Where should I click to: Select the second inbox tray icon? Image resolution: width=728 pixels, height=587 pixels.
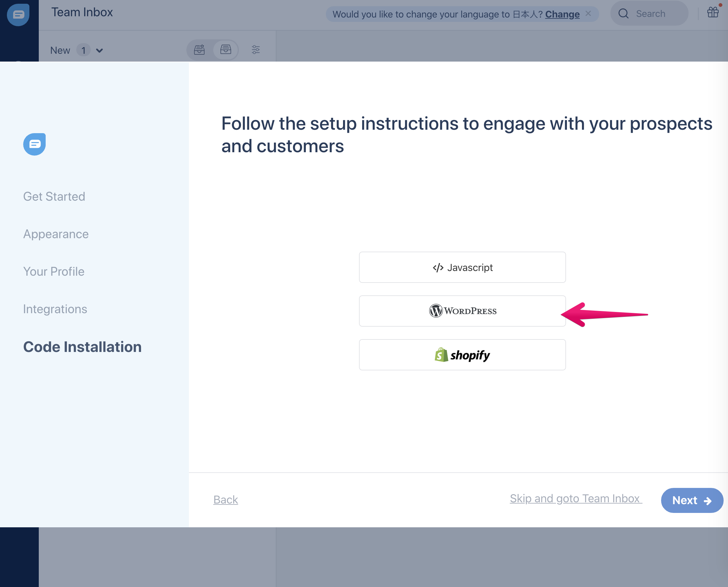pos(226,50)
